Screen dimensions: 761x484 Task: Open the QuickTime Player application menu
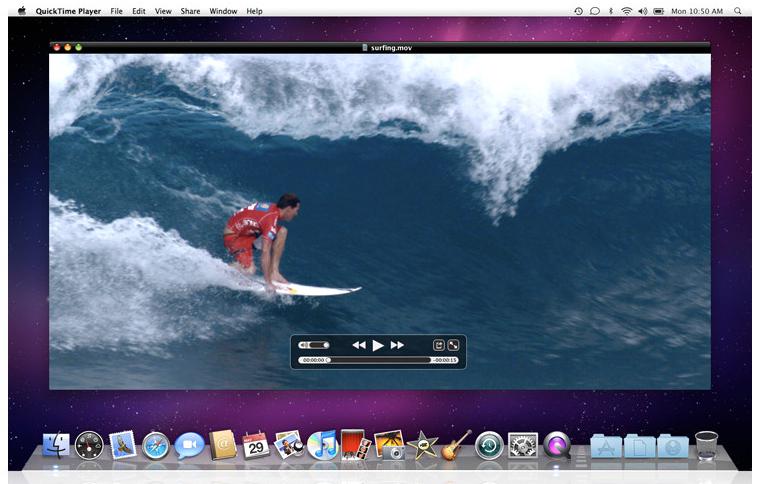coord(68,11)
